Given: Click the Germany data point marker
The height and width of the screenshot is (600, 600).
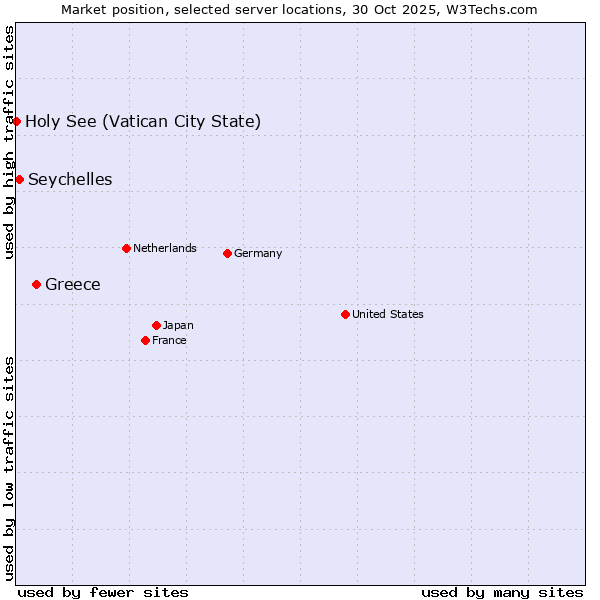Looking at the screenshot, I should (x=227, y=253).
